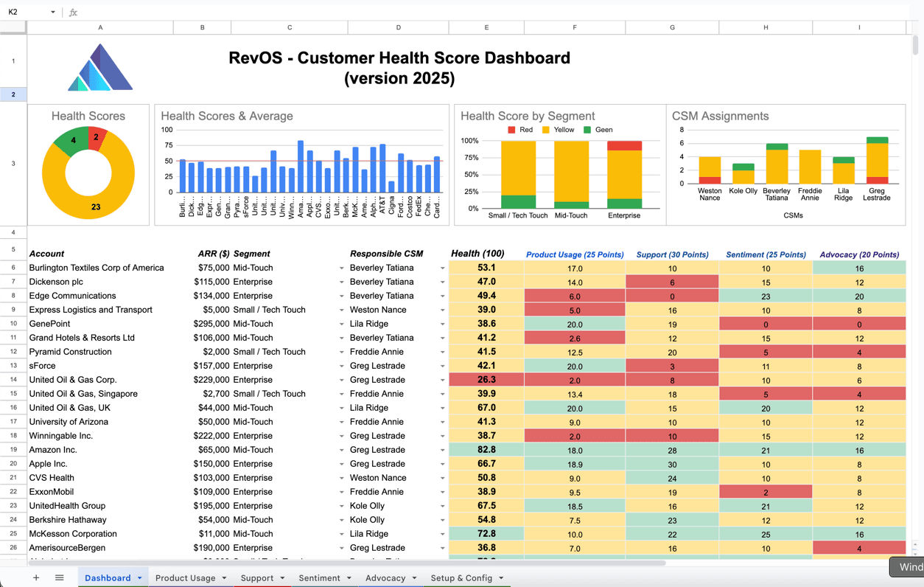
Task: Go to the Advocacy sheet tab
Action: 385,578
